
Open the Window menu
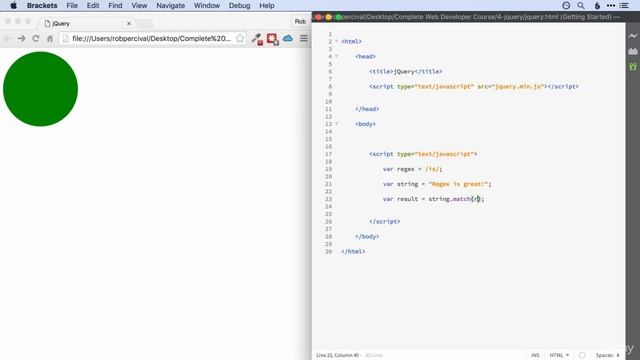tap(207, 6)
